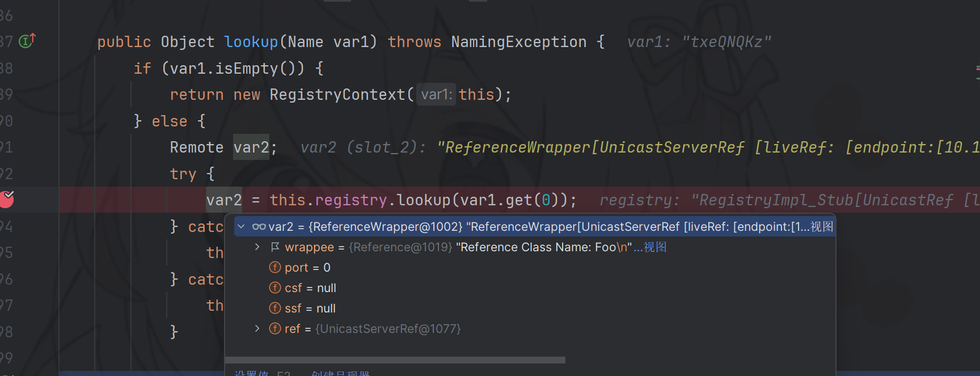Click the field icon next to ssf
Screen dimensions: 980x376
[275, 309]
